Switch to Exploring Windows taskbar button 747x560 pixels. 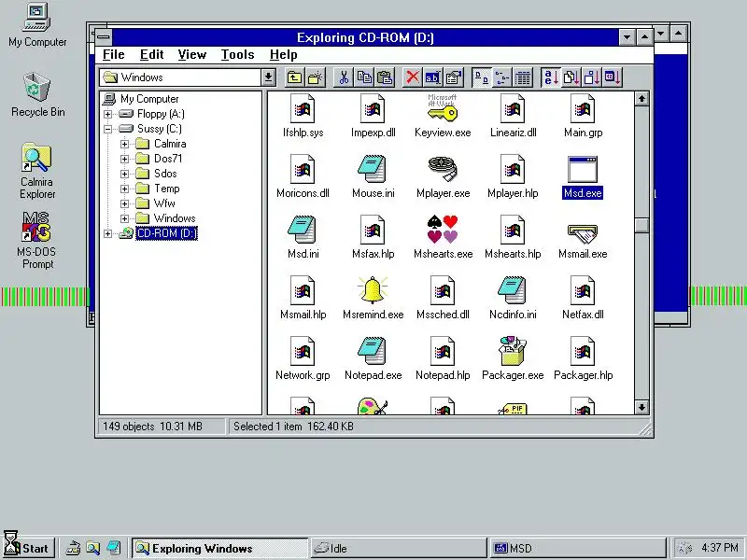220,548
